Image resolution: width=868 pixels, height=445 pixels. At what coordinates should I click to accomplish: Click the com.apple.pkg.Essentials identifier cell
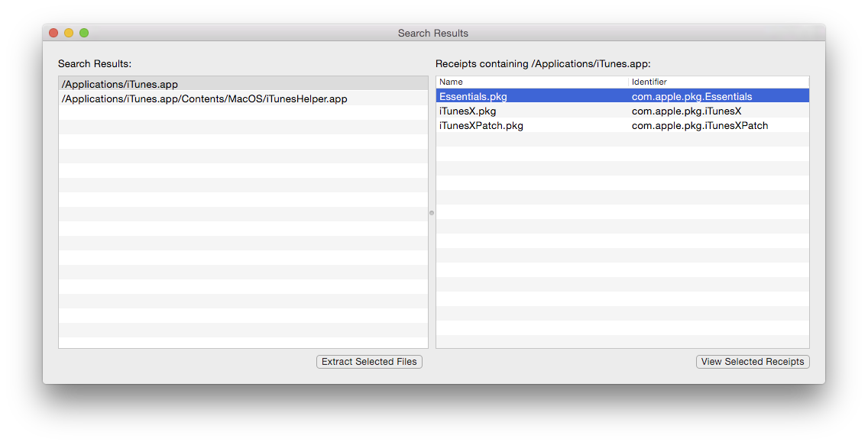pos(691,96)
